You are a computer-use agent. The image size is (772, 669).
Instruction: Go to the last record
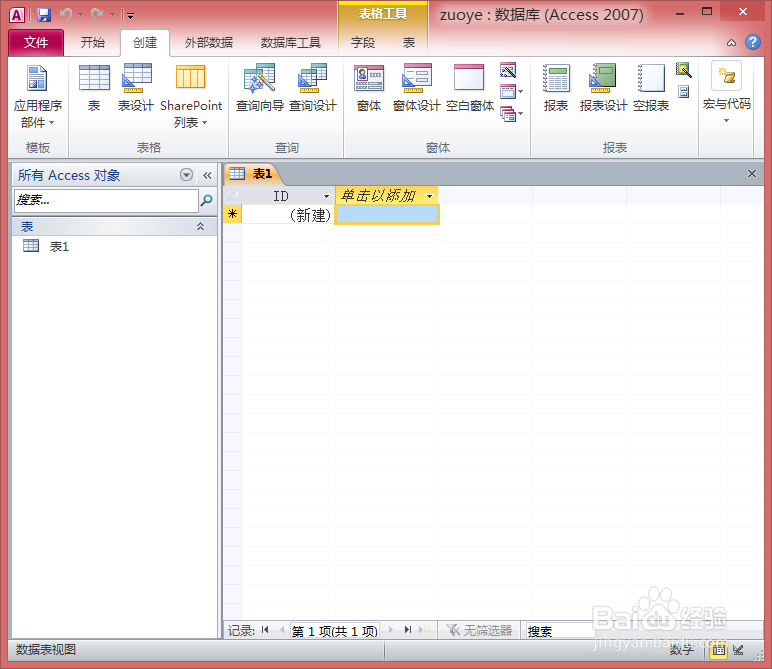408,630
